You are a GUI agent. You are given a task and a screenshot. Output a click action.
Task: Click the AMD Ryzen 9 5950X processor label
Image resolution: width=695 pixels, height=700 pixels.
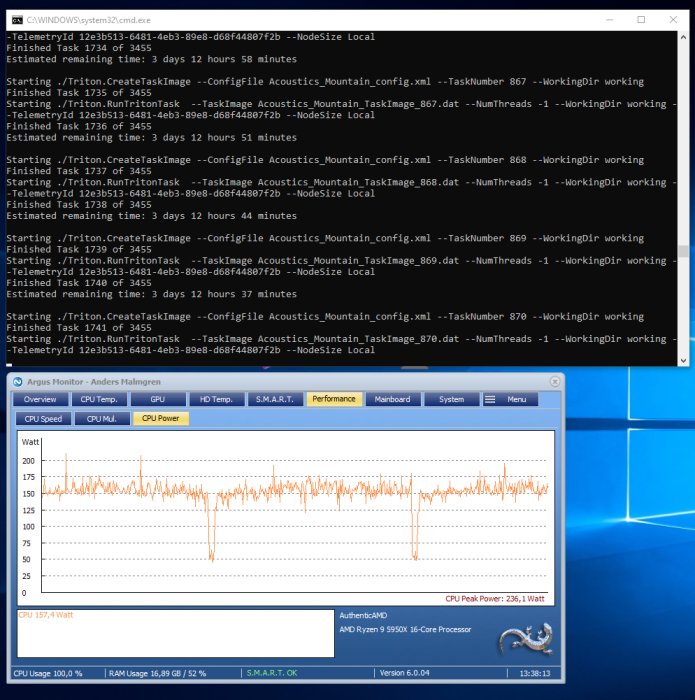[x=405, y=629]
